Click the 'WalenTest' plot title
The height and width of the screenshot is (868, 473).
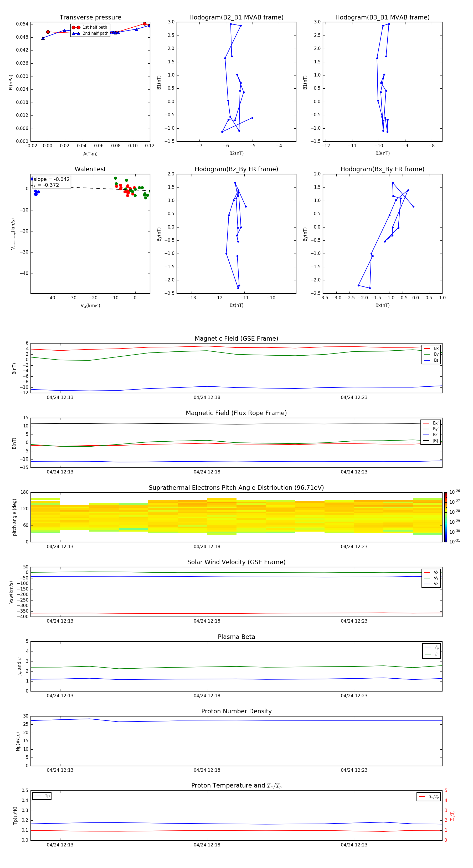point(90,169)
